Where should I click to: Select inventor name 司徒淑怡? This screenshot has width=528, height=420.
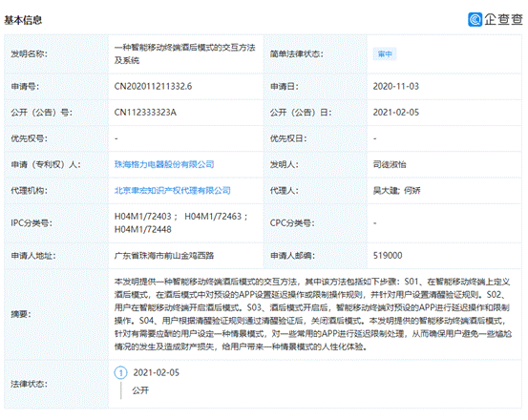coord(390,164)
